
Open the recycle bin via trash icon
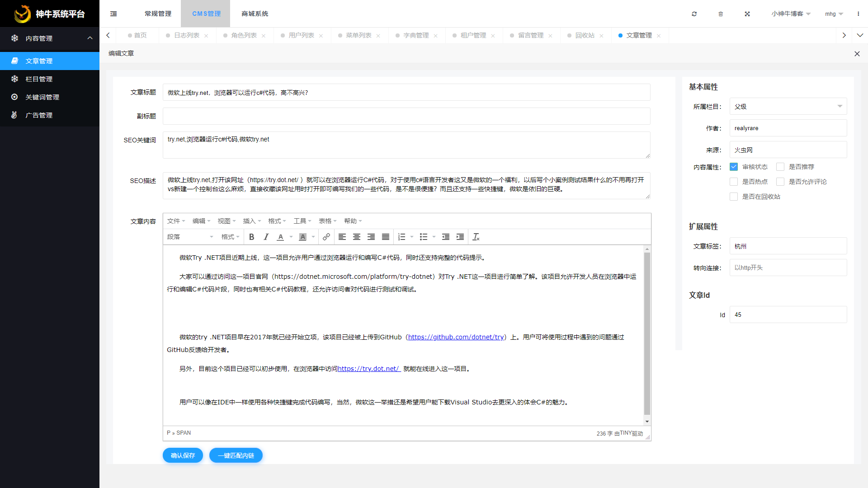pos(721,14)
